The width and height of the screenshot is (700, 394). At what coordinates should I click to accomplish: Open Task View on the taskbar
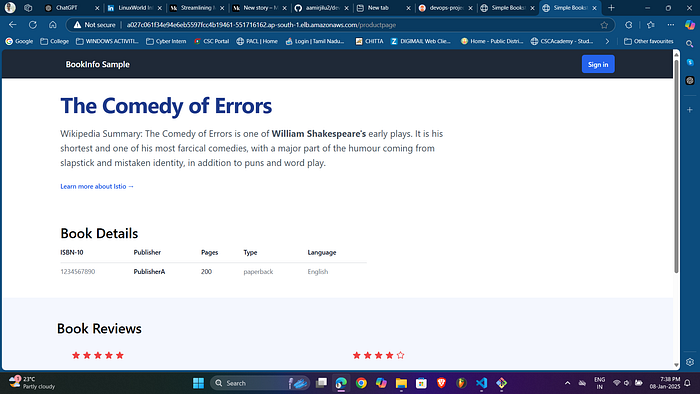coord(321,383)
